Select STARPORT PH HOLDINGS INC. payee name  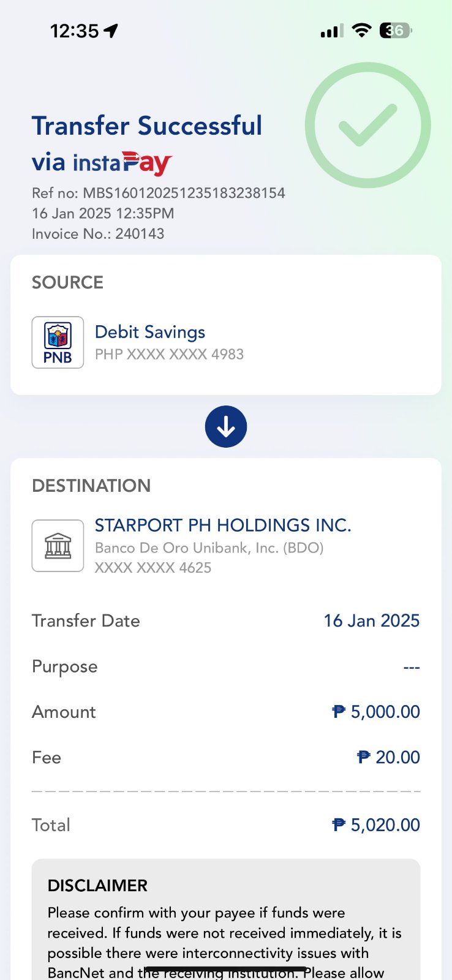[x=222, y=526]
